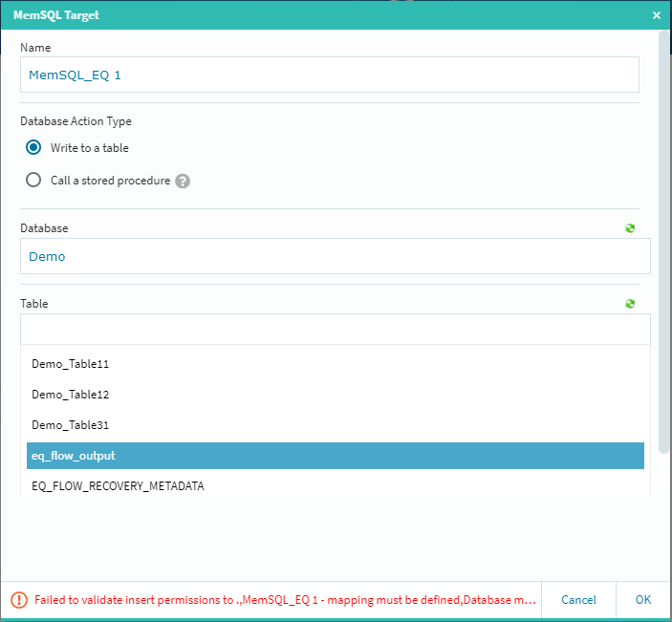Click the dialog vertical scrollbar
Viewport: 672px width, 622px height.
[x=663, y=242]
